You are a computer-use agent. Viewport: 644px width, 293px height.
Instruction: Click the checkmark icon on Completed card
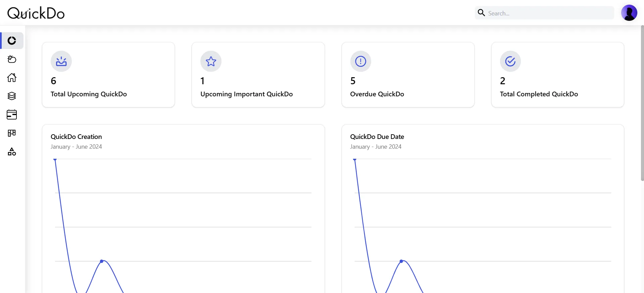[510, 61]
